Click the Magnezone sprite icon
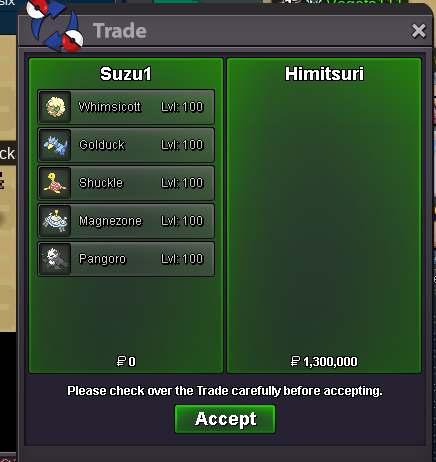436x462 pixels. tap(55, 221)
